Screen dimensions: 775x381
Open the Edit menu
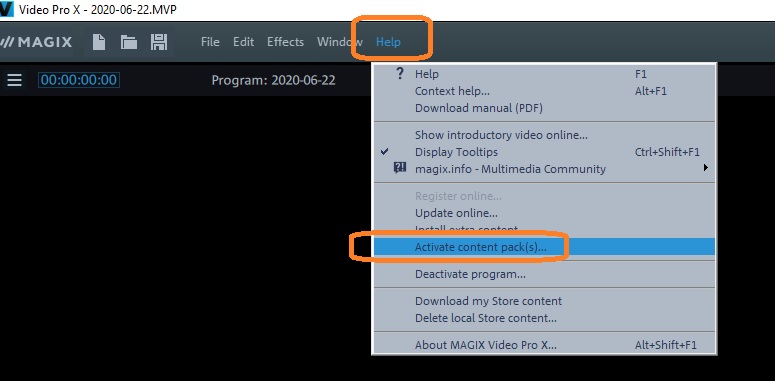[244, 42]
